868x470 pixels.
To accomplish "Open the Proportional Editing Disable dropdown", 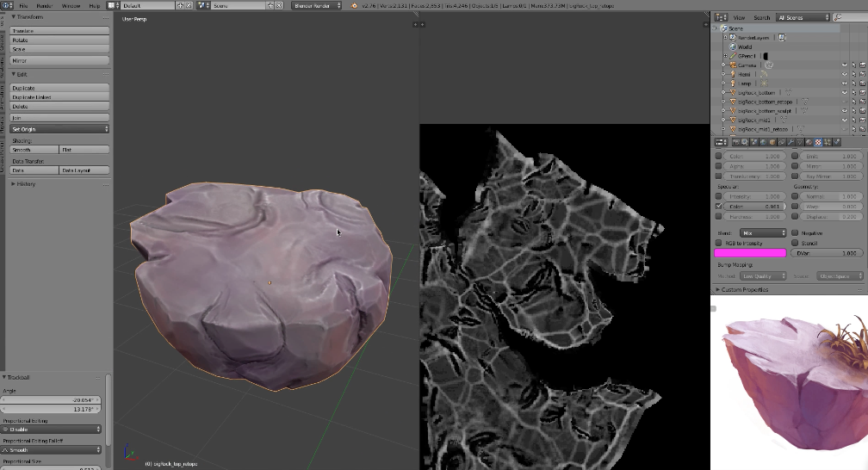I will 52,429.
